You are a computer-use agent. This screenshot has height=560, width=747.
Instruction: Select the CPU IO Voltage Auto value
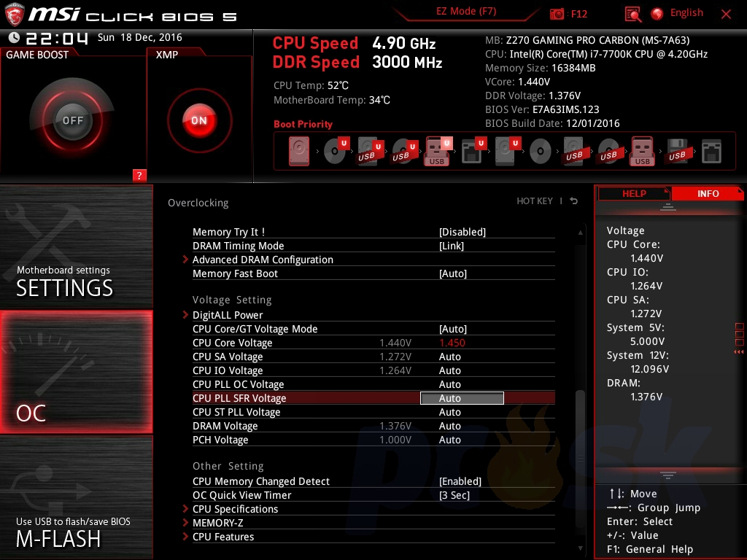[x=449, y=370]
